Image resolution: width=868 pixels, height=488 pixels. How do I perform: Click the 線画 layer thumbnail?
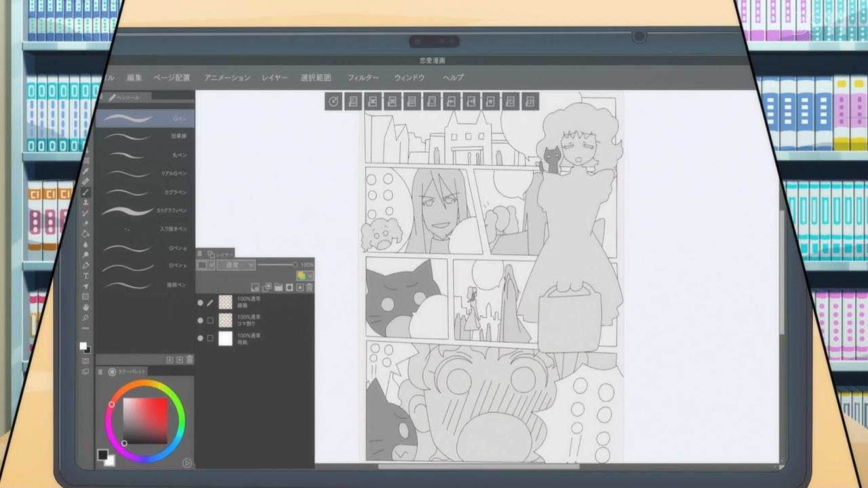[225, 302]
